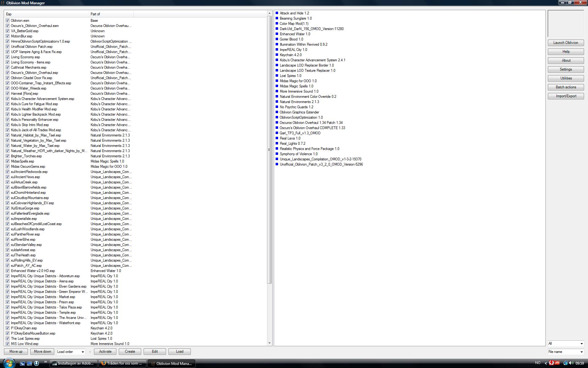This screenshot has width=588, height=368.
Task: Click blue status square of Beaming Sunglare 1.0
Action: 277,18
